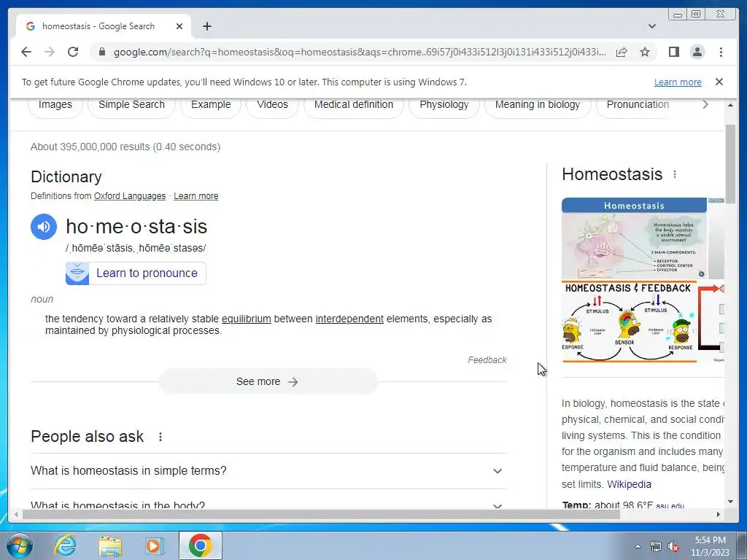Open the Oxford Languages link
This screenshot has height=560, width=747.
(x=130, y=196)
